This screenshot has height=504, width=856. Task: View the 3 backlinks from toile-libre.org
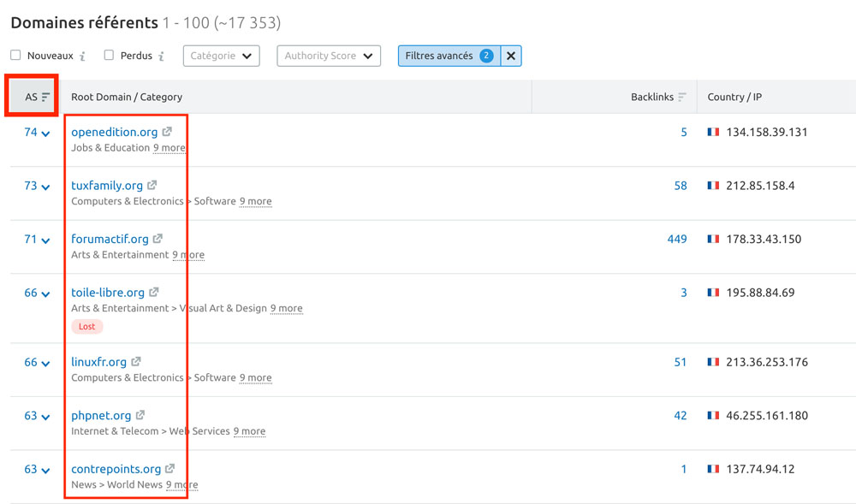tap(683, 293)
